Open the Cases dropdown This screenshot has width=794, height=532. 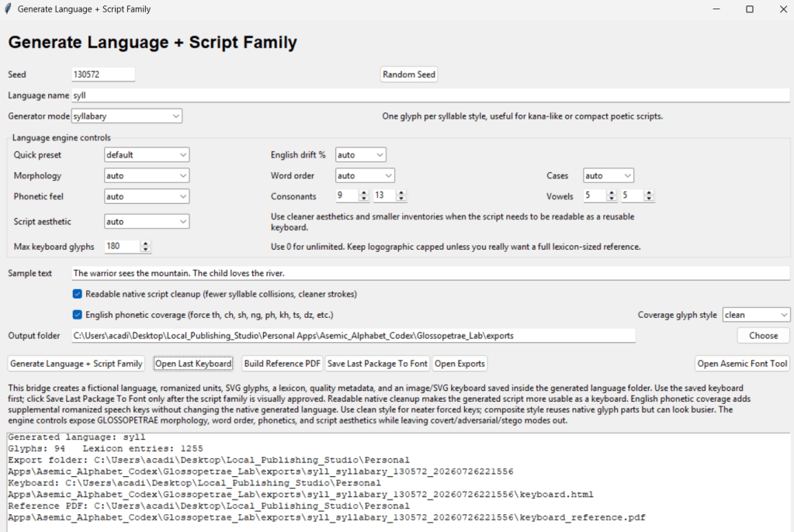pyautogui.click(x=609, y=175)
